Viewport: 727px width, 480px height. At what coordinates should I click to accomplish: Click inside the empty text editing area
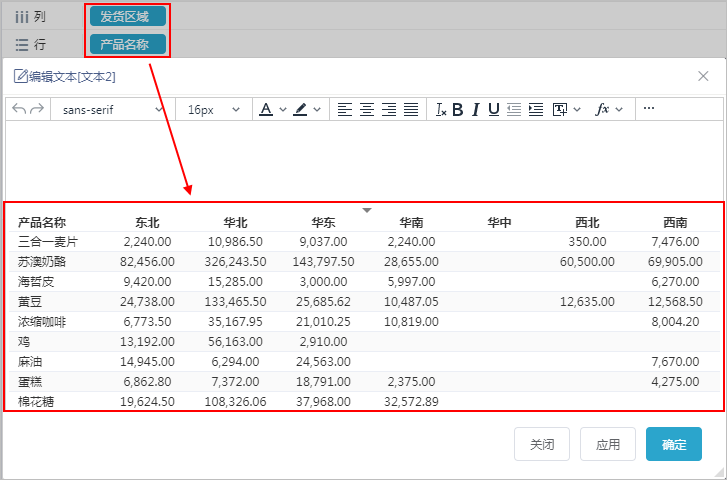pyautogui.click(x=364, y=160)
